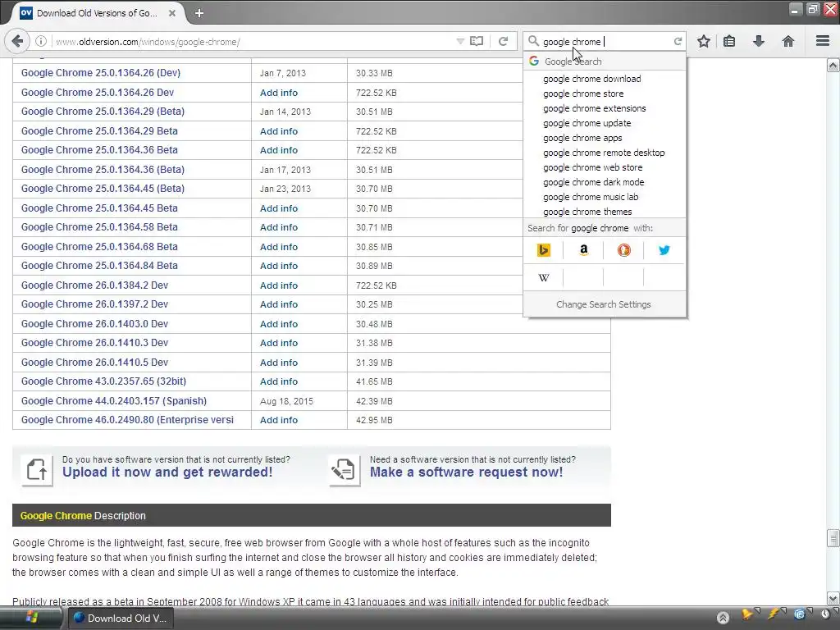This screenshot has height=630, width=840.
Task: Click the software request icon
Action: click(344, 470)
